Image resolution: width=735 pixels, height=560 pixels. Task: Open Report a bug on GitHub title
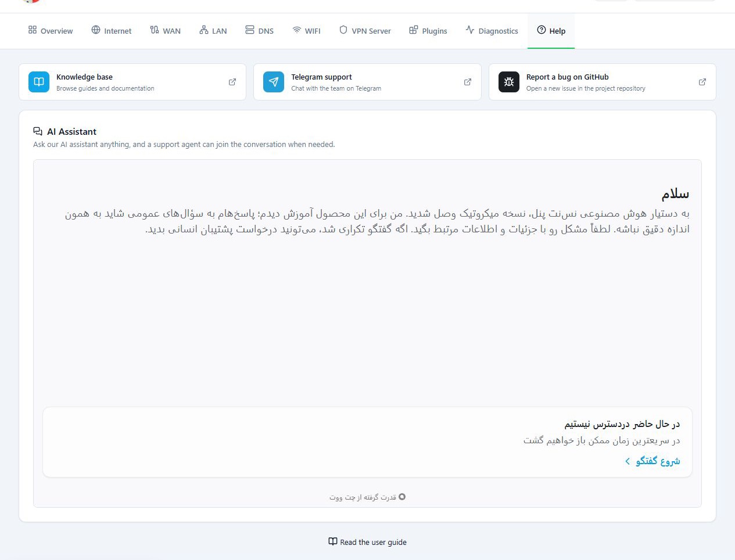(x=568, y=77)
